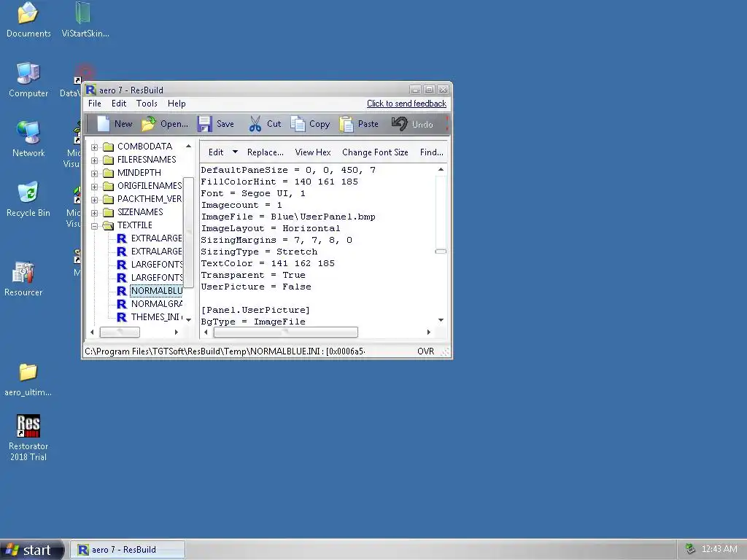Viewport: 747px width, 560px height.
Task: Click the View Hex button
Action: coord(312,152)
